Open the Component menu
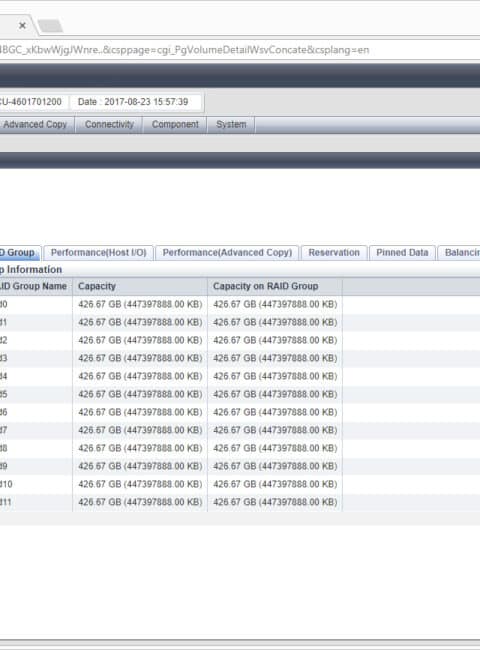This screenshot has height=650, width=480. [x=175, y=124]
